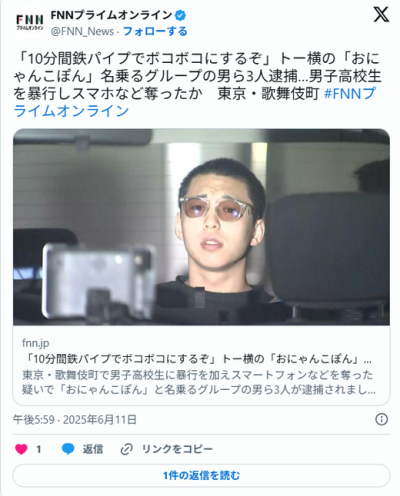Open the post info circle icon
Image resolution: width=400 pixels, height=496 pixels.
tap(381, 419)
